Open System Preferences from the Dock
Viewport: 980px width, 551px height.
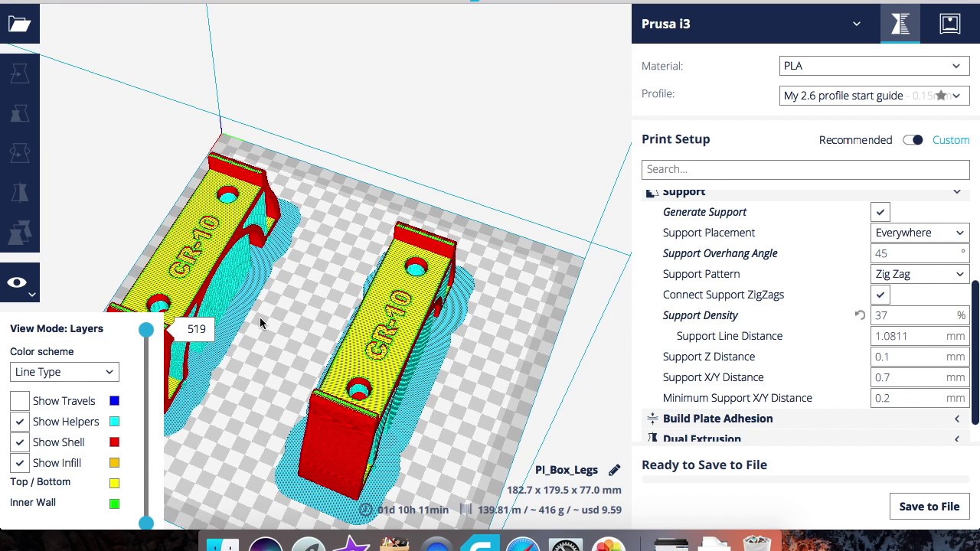(566, 545)
